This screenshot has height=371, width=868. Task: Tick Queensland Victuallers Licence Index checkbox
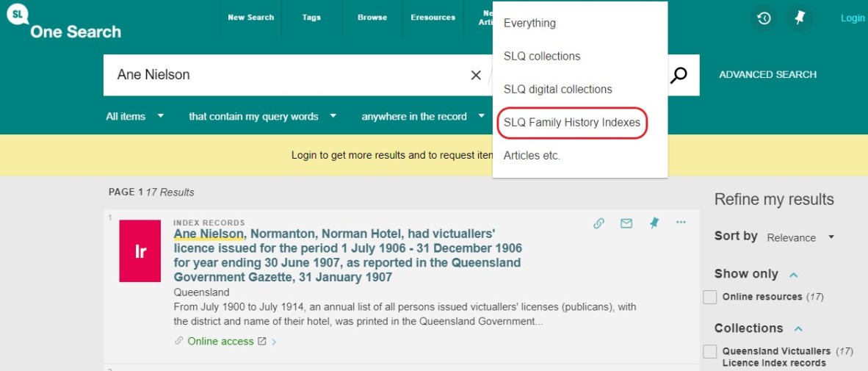coord(709,351)
